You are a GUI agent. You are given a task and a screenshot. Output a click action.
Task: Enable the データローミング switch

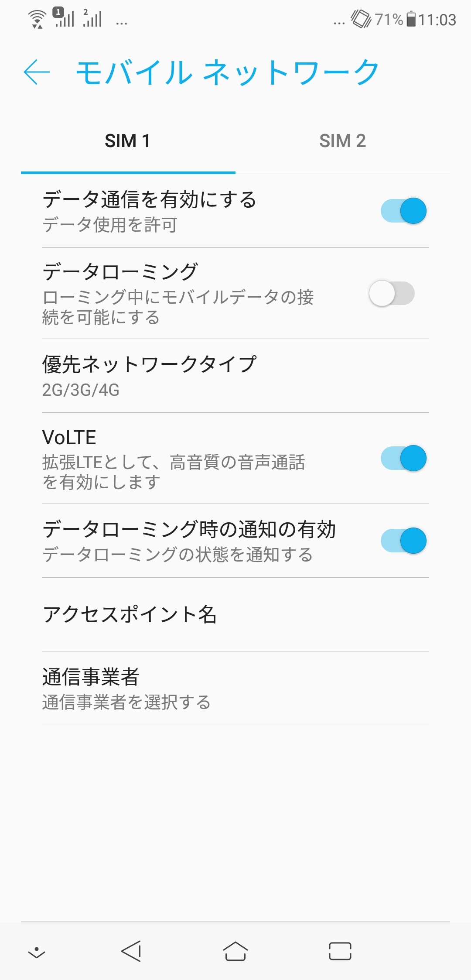click(392, 293)
